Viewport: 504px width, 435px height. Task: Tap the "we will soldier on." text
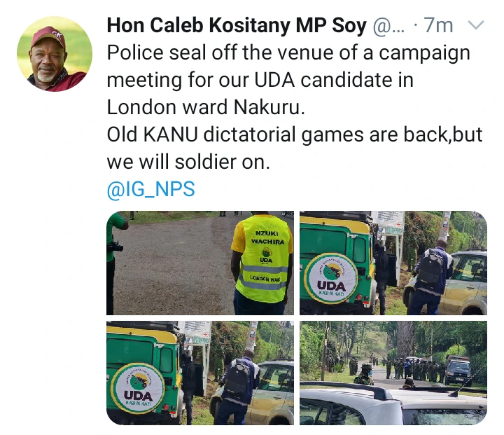pos(188,162)
